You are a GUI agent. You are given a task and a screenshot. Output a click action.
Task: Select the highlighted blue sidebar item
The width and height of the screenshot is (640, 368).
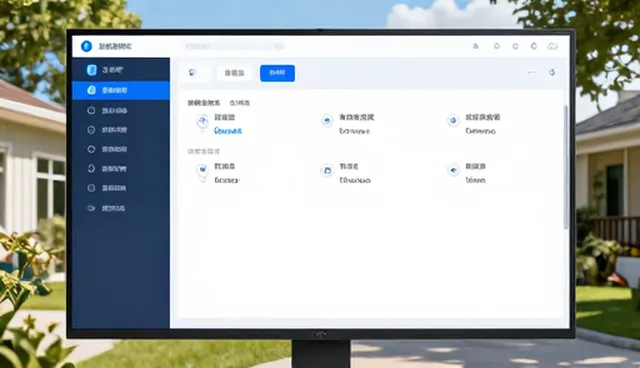[x=121, y=90]
